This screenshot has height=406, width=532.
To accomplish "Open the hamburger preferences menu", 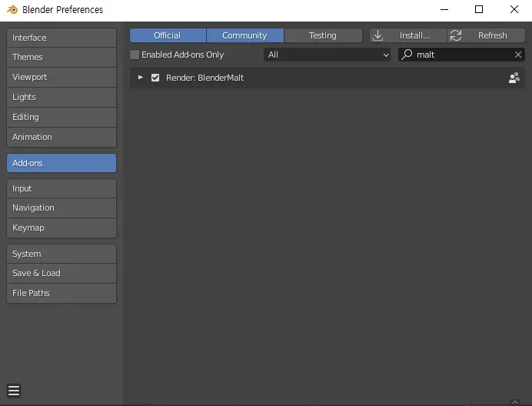I will click(14, 391).
